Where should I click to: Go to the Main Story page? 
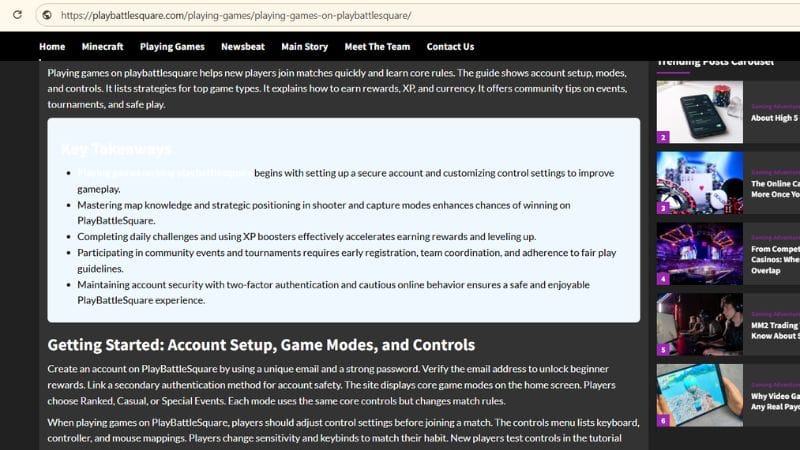pos(305,46)
